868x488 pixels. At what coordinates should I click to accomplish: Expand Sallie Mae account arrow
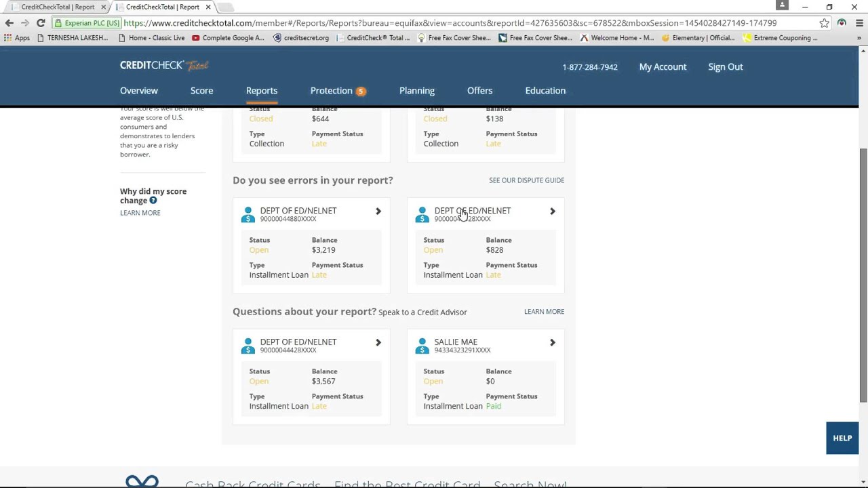(553, 343)
